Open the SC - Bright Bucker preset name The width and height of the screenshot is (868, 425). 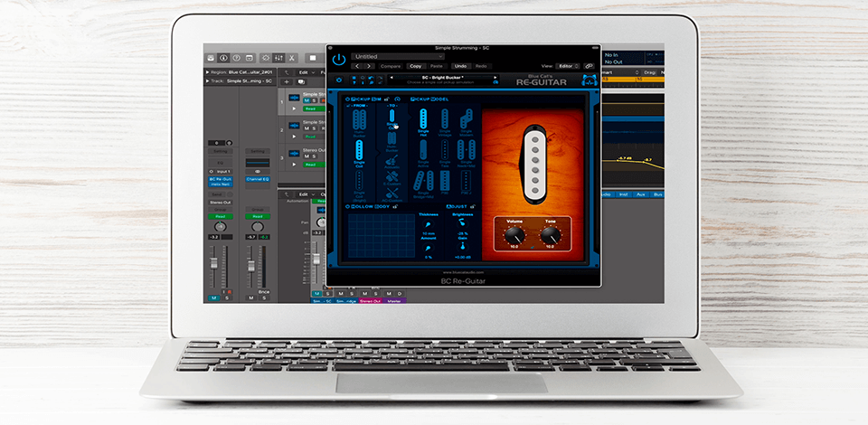pyautogui.click(x=443, y=78)
